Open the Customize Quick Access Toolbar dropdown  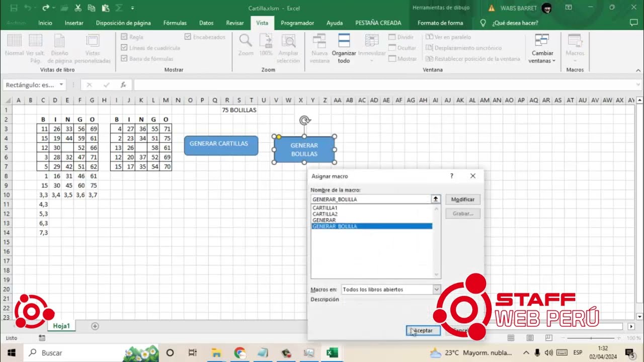point(133,8)
